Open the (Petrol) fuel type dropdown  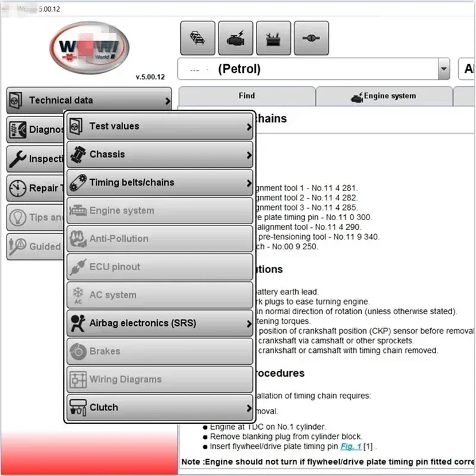pos(443,69)
